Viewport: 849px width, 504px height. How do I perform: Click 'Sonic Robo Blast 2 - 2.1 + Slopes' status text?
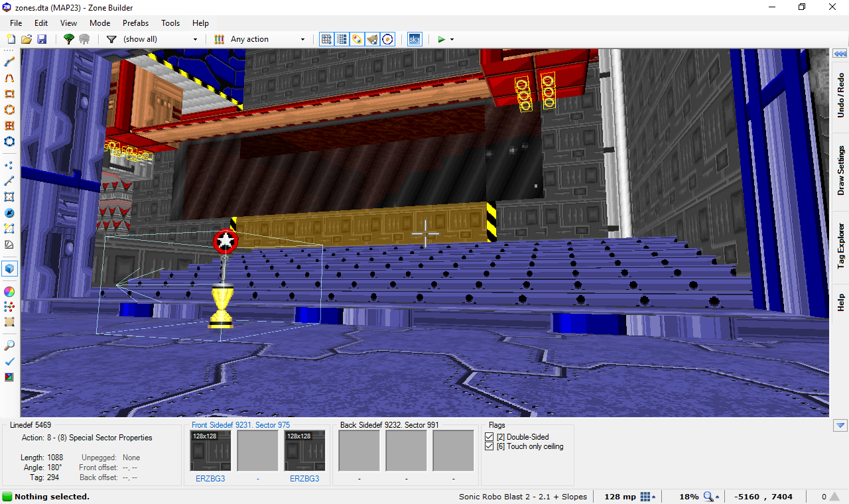(x=523, y=497)
